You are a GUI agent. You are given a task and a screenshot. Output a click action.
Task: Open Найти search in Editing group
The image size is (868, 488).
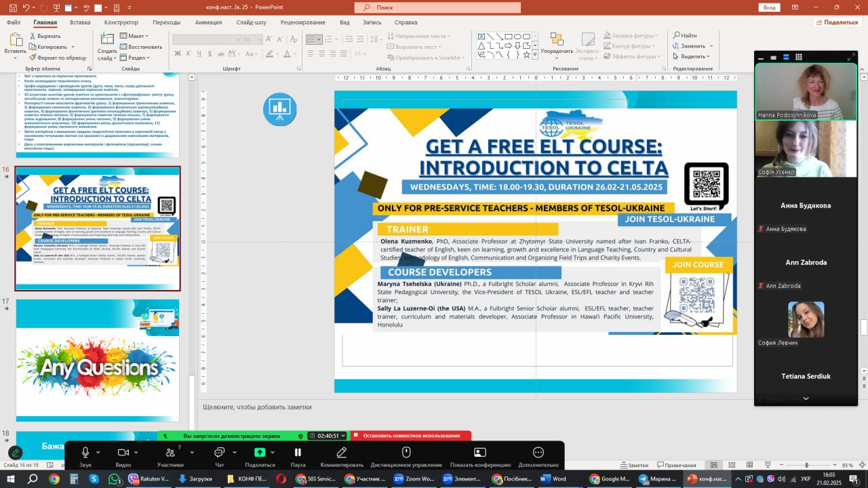(x=685, y=36)
